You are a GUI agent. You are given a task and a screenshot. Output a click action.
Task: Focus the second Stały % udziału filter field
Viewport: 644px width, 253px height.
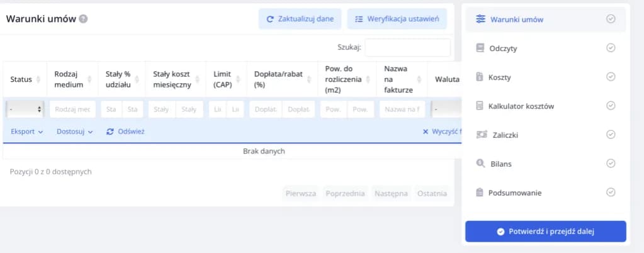pos(133,110)
